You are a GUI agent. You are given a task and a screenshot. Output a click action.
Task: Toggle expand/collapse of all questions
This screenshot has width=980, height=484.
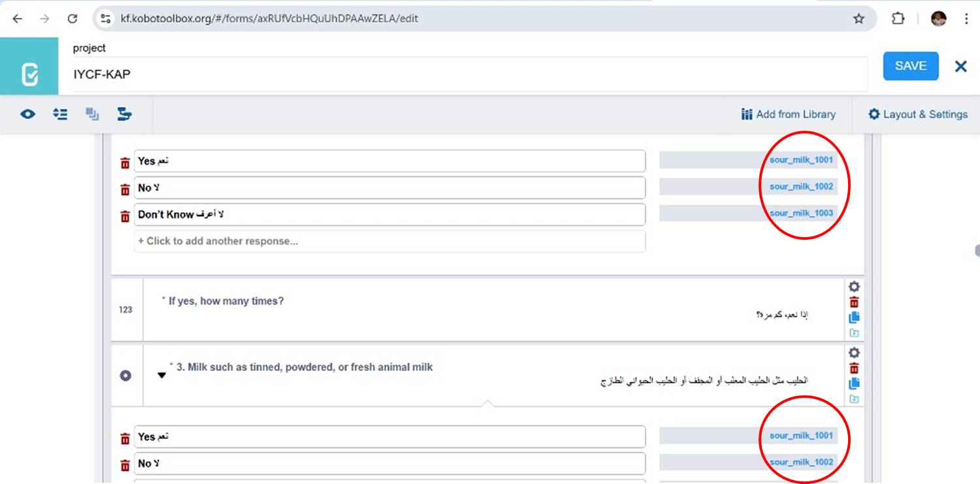point(60,114)
